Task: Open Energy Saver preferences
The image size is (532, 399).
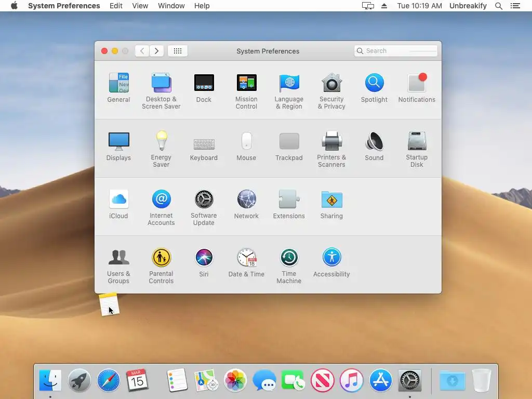Action: pos(161,149)
